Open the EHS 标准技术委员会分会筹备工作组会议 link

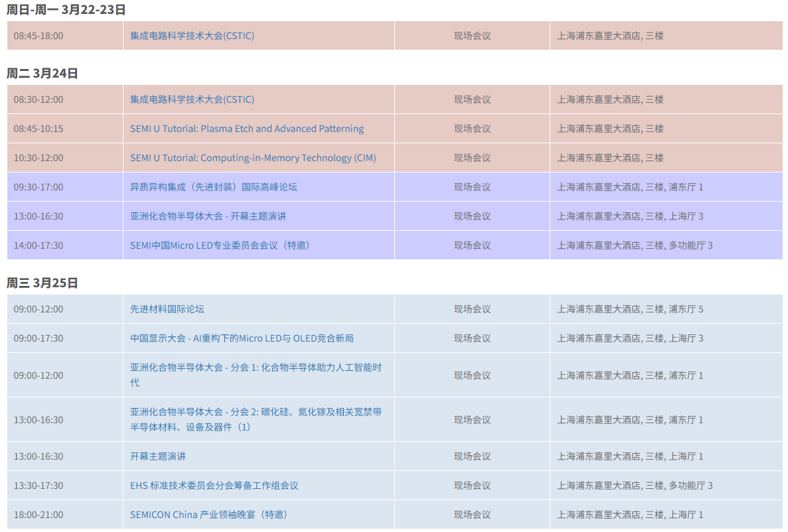point(214,486)
